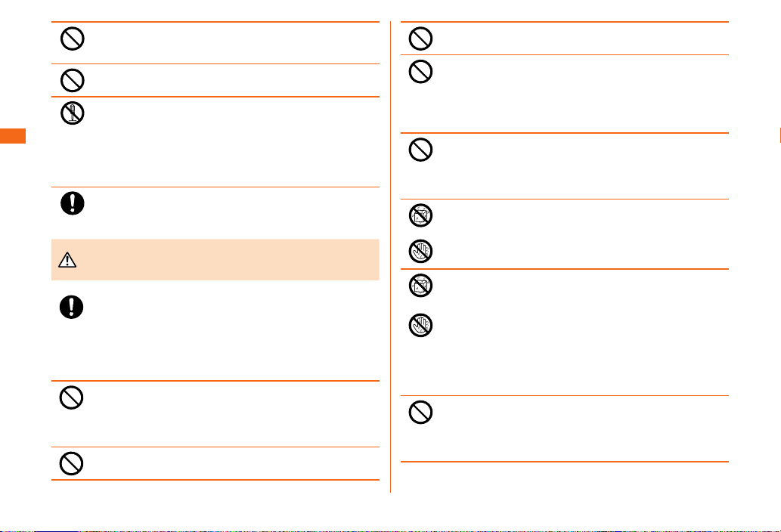The width and height of the screenshot is (781, 532).
Task: Click the orange section tab on left edge
Action: pos(12,136)
